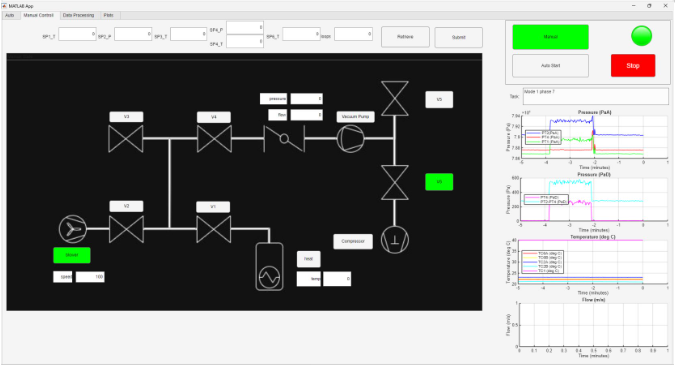Click the check valve symbol under the flow field
The width and height of the screenshot is (675, 366).
284,139
